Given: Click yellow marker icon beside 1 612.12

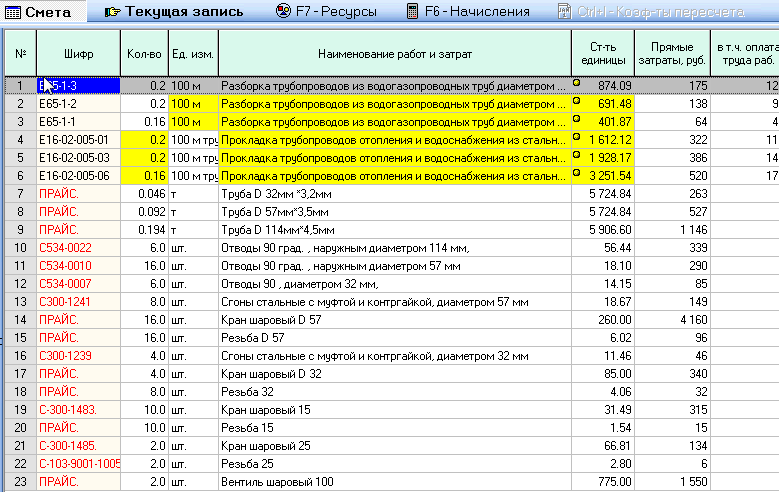Looking at the screenshot, I should (x=577, y=136).
